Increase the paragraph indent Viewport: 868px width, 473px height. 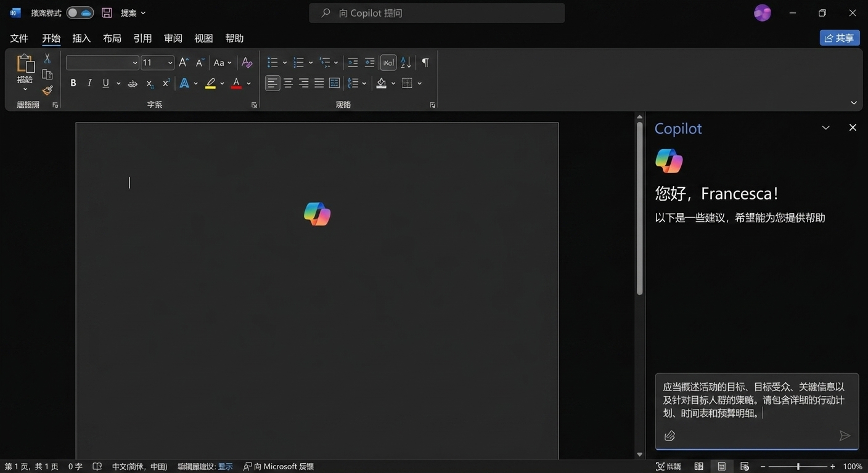[369, 62]
